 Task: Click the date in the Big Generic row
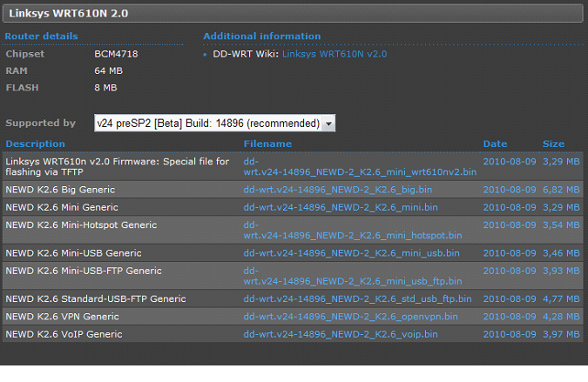(x=510, y=190)
